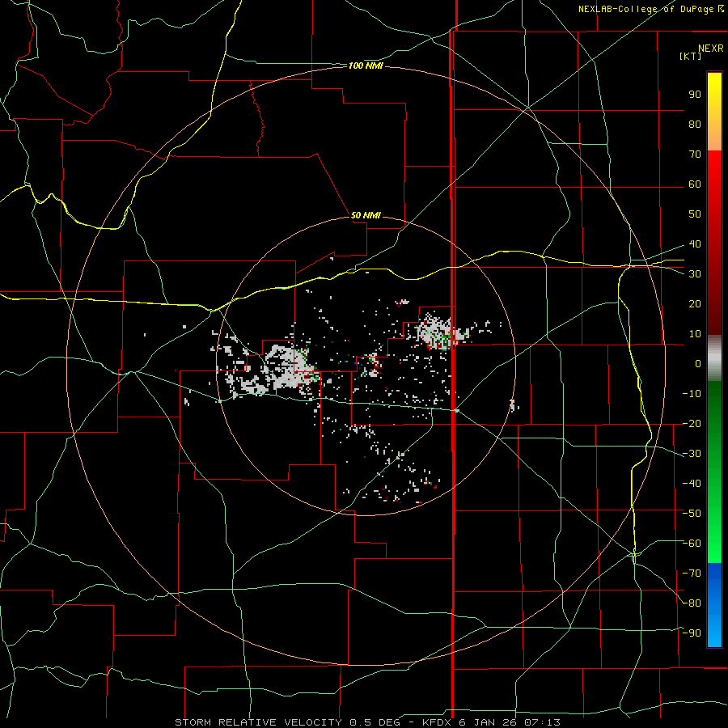Click the KFDX 6 JAN 26 07:13 timestamp

[x=491, y=722]
